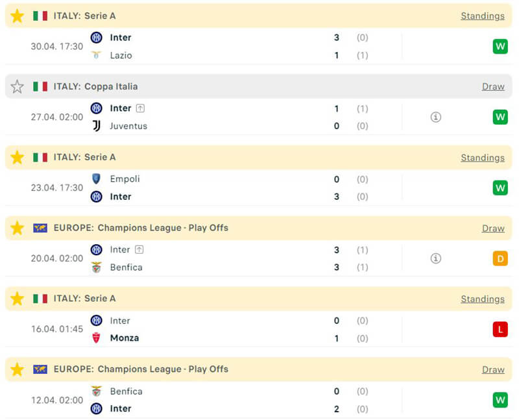Click the Monza team name
This screenshot has width=519, height=420.
coord(125,338)
